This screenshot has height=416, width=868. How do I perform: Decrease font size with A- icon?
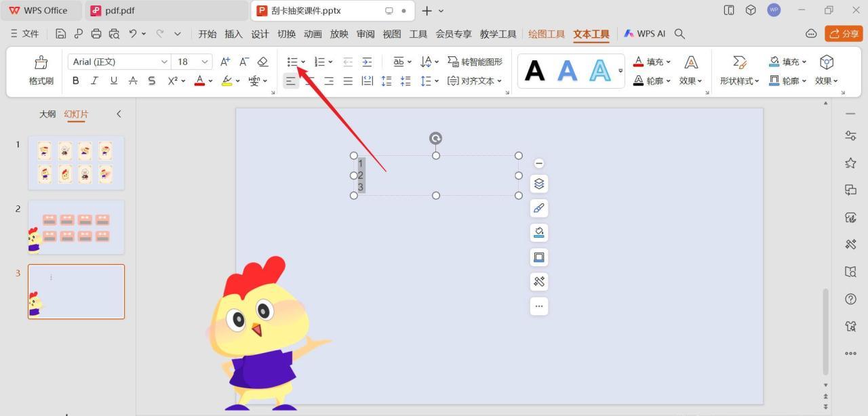(244, 62)
